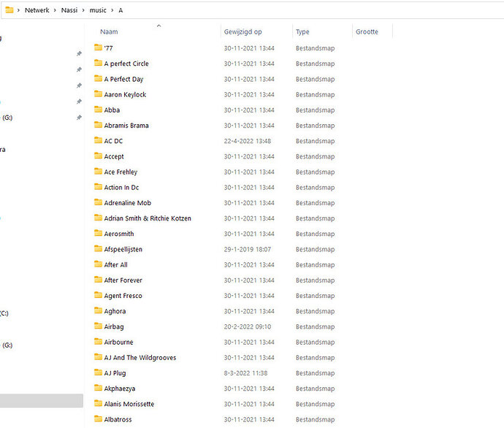The image size is (504, 428).
Task: Expand the chevron after Netwerk in path
Action: coord(55,10)
